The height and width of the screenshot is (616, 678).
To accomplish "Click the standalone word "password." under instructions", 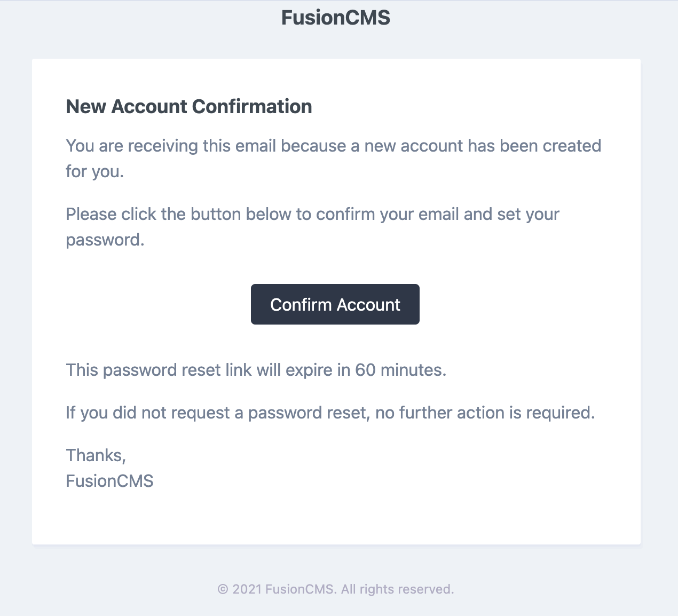I will [105, 240].
